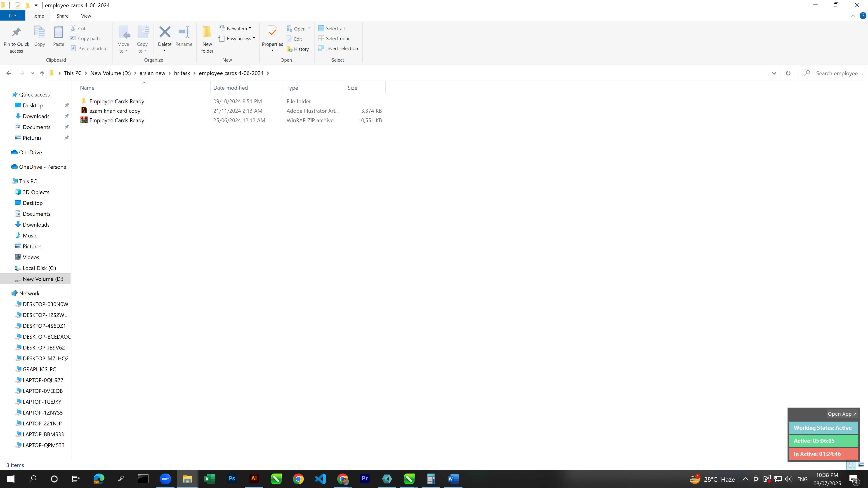Create a New folder from ribbon
The image size is (868, 488).
(x=207, y=39)
